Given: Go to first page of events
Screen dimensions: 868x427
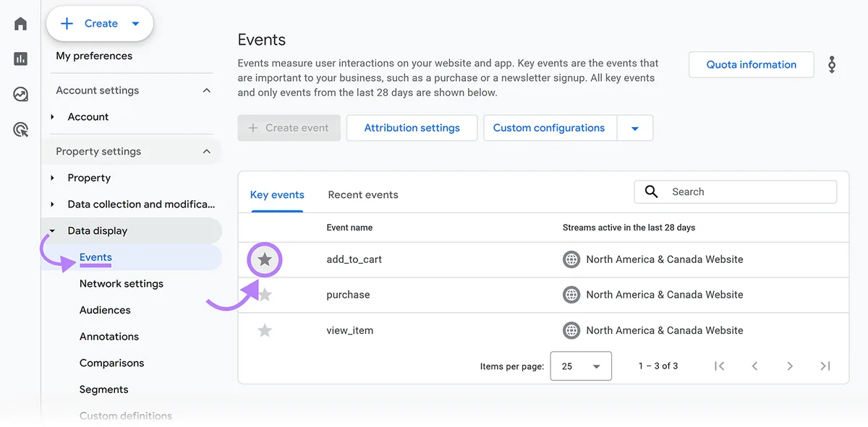Looking at the screenshot, I should (719, 366).
